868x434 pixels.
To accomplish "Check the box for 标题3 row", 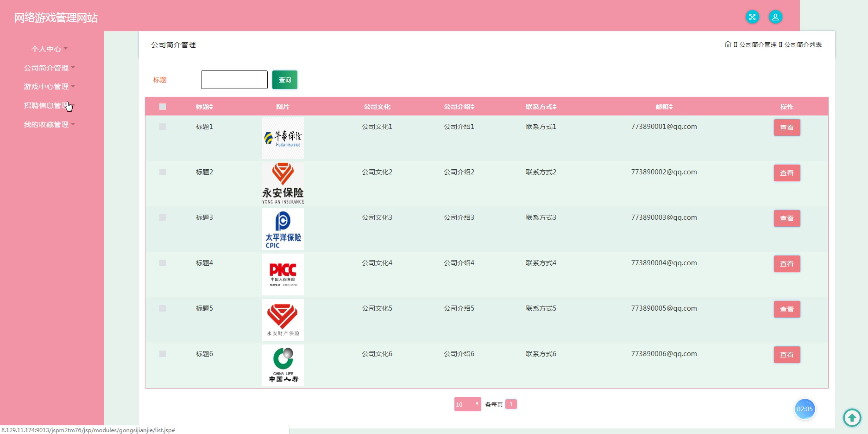I will tap(163, 217).
